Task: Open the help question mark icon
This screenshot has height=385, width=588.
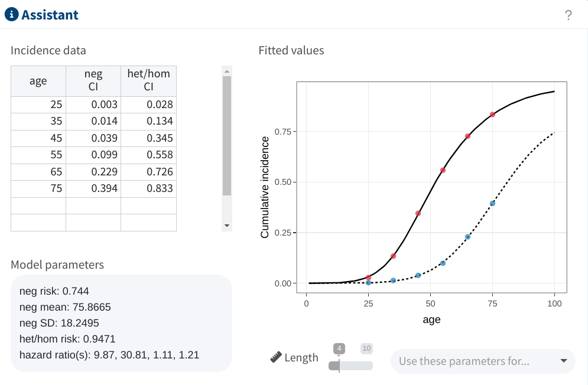Action: tap(568, 15)
